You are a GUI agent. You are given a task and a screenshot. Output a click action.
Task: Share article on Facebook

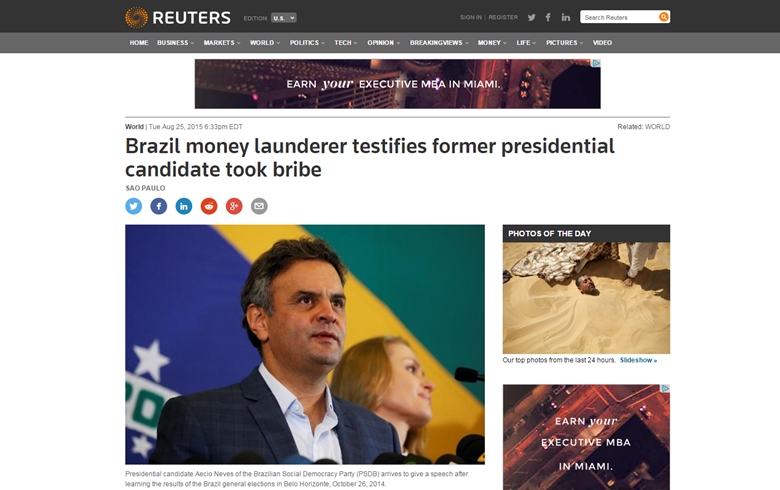(159, 206)
